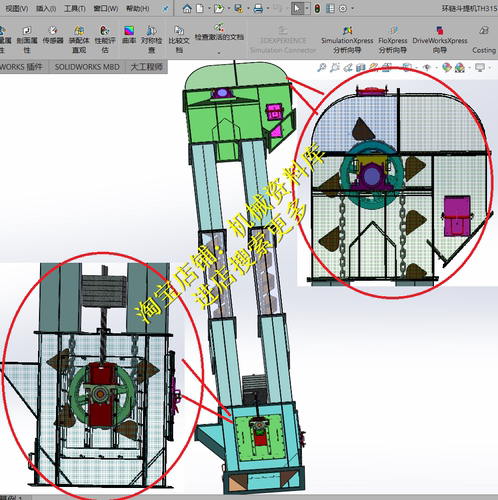The width and height of the screenshot is (498, 500).
Task: Click 比较文档 compare documents tool
Action: 179,39
